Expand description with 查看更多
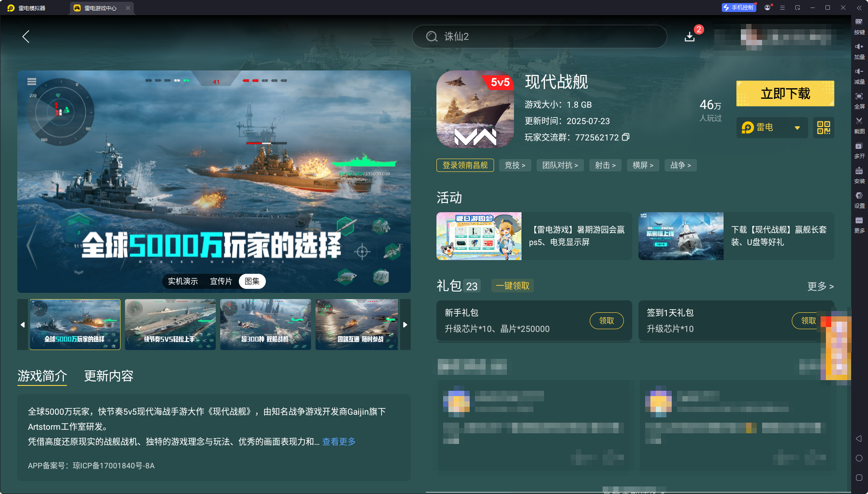Viewport: 868px width, 494px height. coord(339,442)
